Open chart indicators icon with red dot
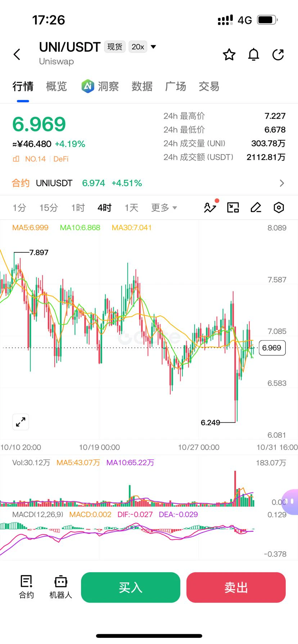This screenshot has height=644, width=298. pyautogui.click(x=211, y=207)
